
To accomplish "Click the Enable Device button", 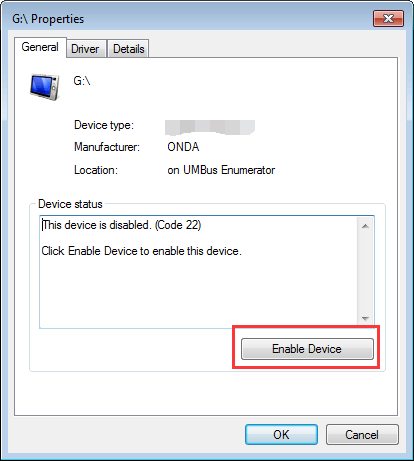I will coord(307,349).
